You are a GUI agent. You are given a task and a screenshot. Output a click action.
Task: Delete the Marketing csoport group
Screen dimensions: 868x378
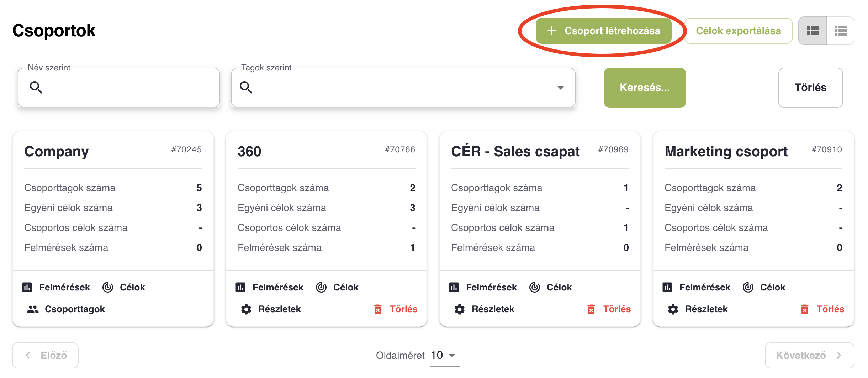[x=822, y=309]
